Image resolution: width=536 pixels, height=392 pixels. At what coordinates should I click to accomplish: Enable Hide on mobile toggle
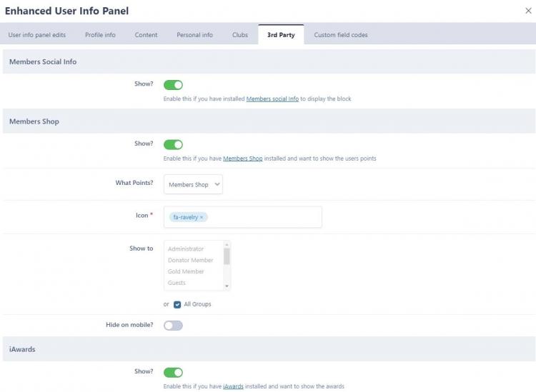[173, 326]
